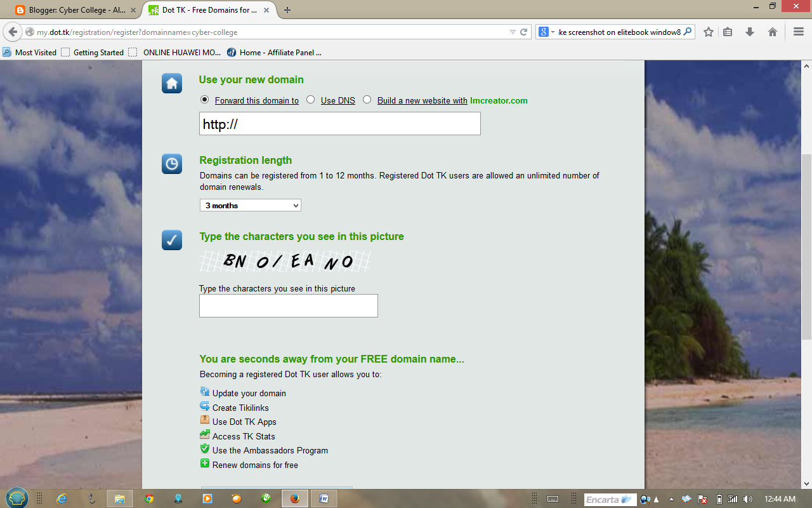Click the captcha characters input field
This screenshot has width=812, height=508.
(289, 305)
